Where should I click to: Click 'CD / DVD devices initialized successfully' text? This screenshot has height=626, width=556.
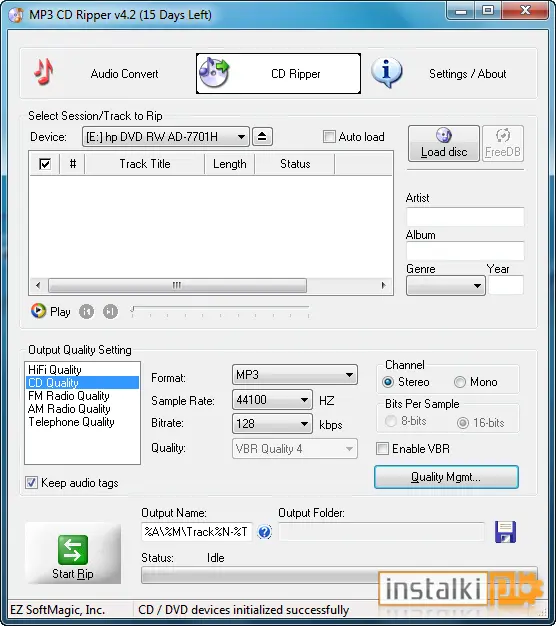click(243, 610)
